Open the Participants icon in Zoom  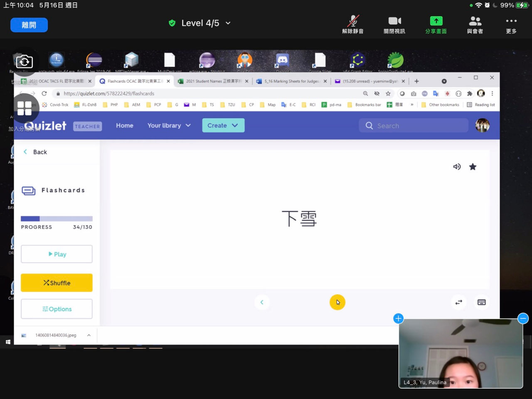475,25
